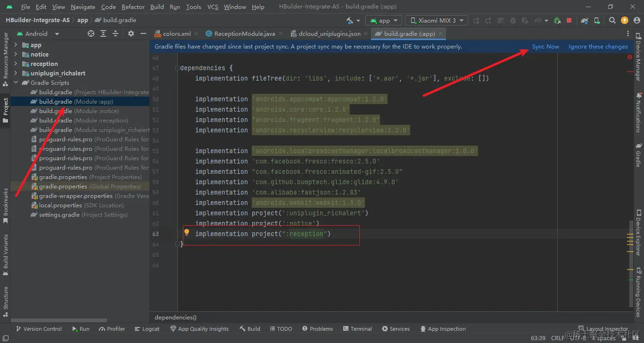Viewport: 644px width, 343px height.
Task: Open the File menu
Action: (x=25, y=7)
